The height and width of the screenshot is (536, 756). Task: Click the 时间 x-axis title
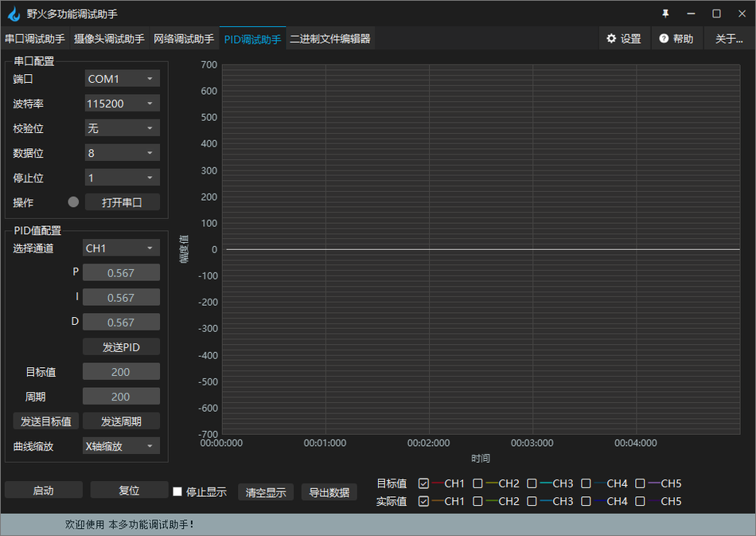pos(481,458)
